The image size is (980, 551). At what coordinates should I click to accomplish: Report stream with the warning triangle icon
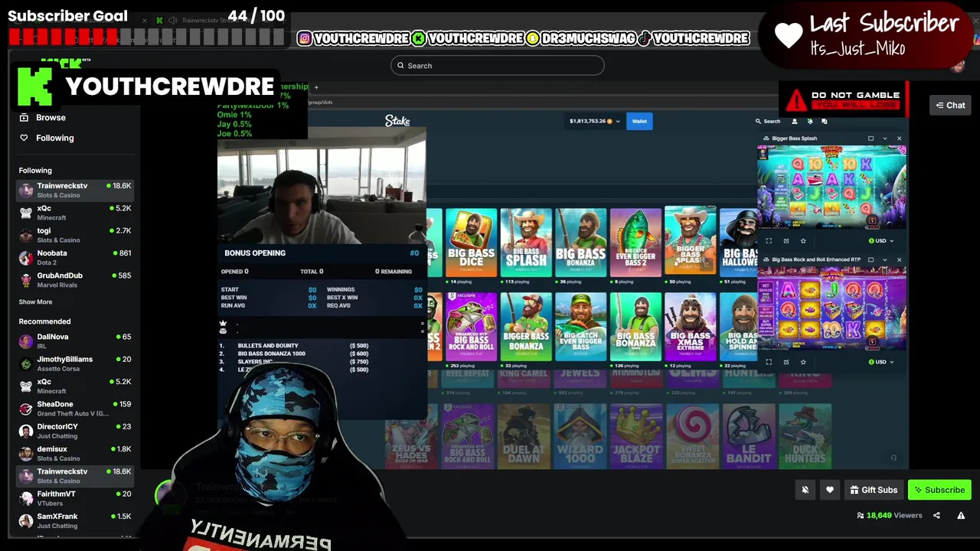click(961, 516)
